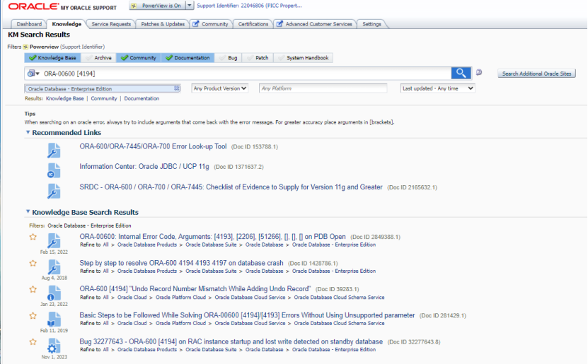Click the Oracle My Oracle Support logo

pos(62,7)
